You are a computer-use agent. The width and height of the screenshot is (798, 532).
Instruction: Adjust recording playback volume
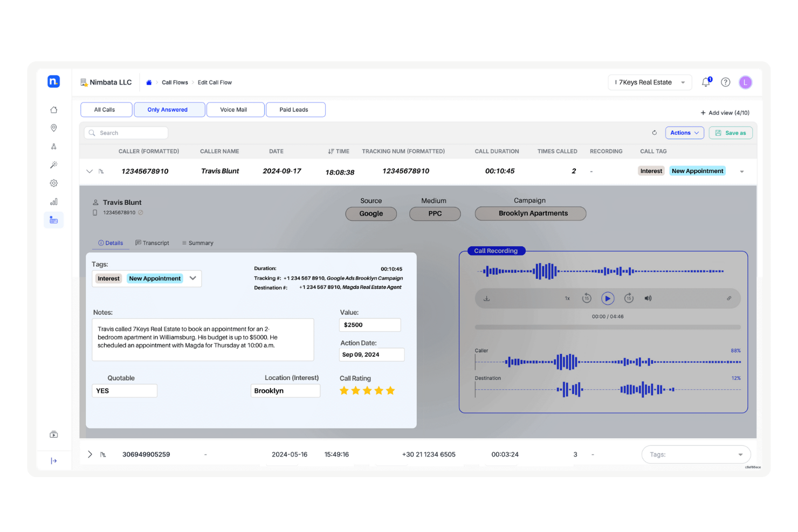click(648, 298)
